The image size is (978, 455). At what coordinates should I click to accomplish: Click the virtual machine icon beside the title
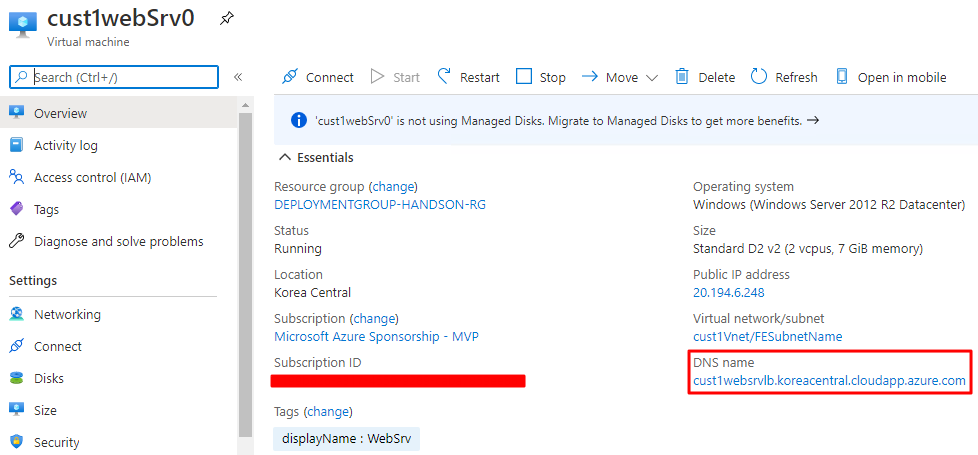tap(23, 25)
